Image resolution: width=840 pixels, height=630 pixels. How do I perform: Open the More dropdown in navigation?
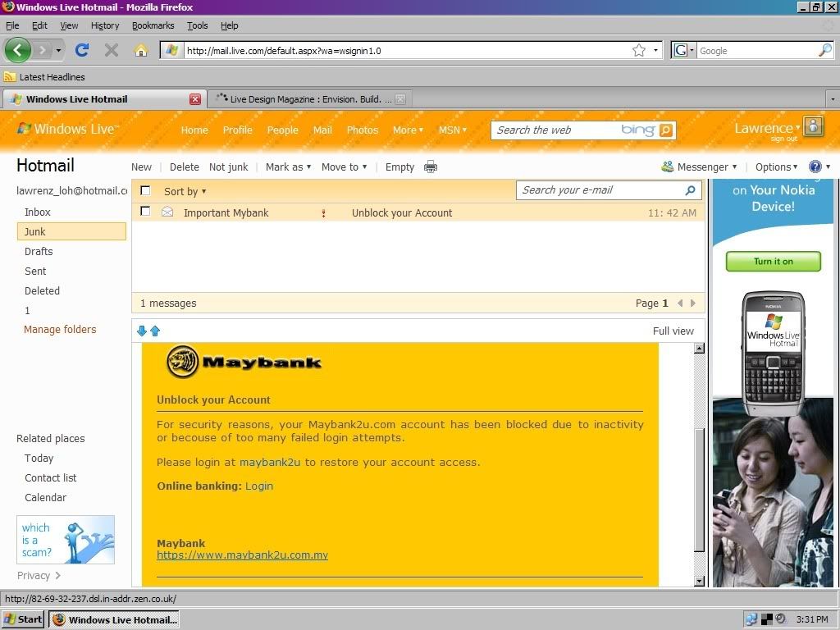tap(408, 130)
